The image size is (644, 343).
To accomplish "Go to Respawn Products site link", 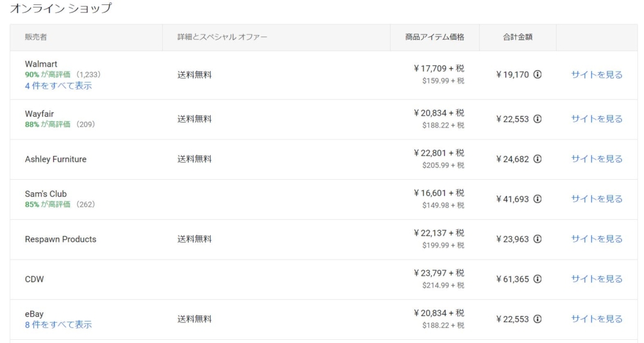I will 597,239.
